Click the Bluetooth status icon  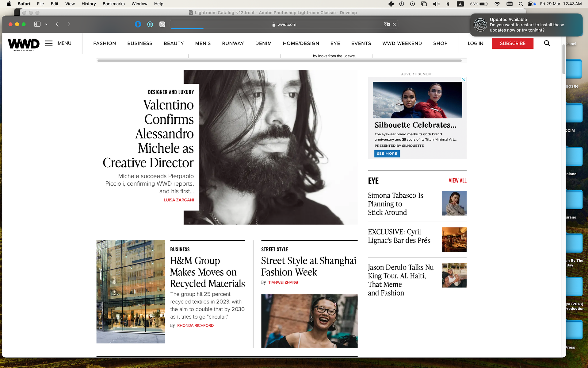448,4
